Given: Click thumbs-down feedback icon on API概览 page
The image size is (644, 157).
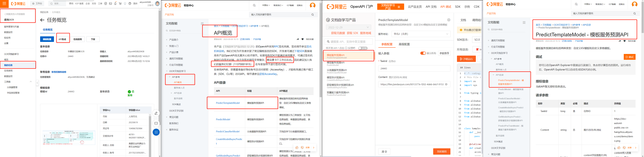Looking at the screenshot, I should (302, 147).
